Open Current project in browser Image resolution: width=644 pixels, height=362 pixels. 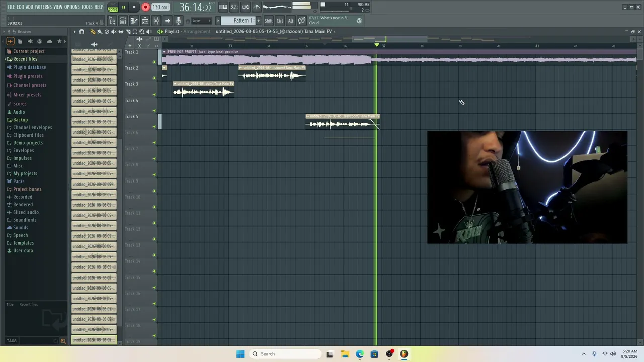29,51
